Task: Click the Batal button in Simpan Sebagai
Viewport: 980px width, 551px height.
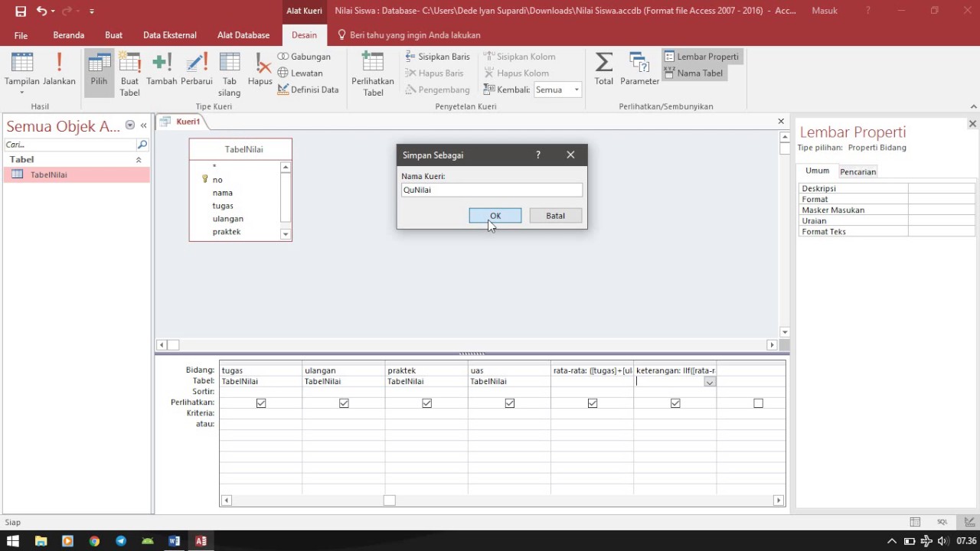Action: pos(555,216)
